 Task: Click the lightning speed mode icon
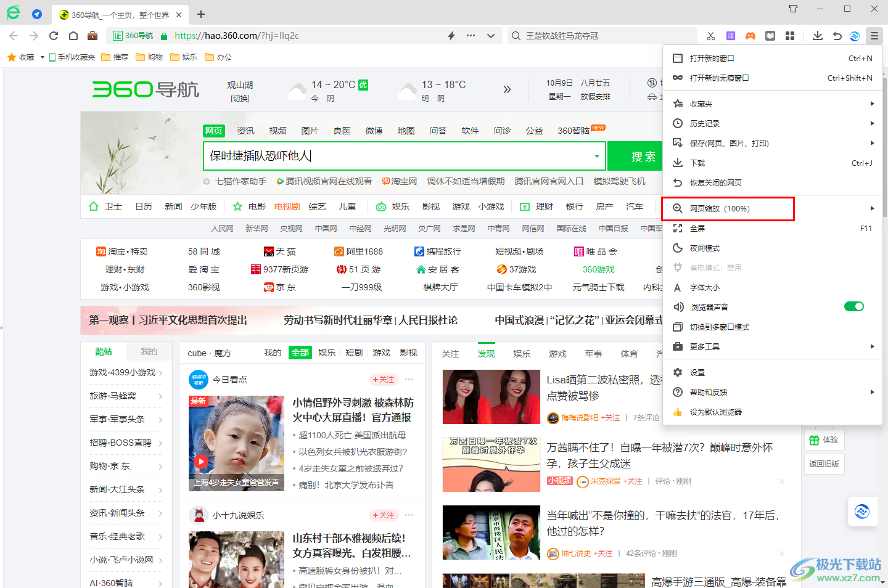[451, 36]
